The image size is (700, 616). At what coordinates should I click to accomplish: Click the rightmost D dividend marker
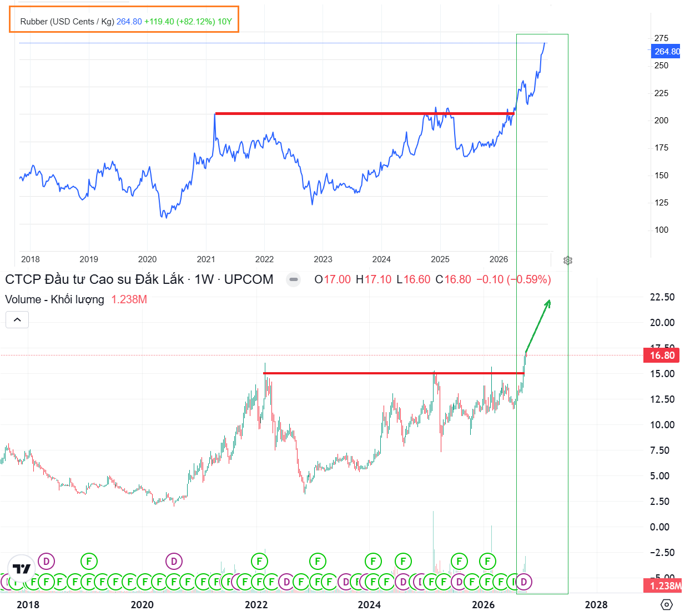(523, 582)
